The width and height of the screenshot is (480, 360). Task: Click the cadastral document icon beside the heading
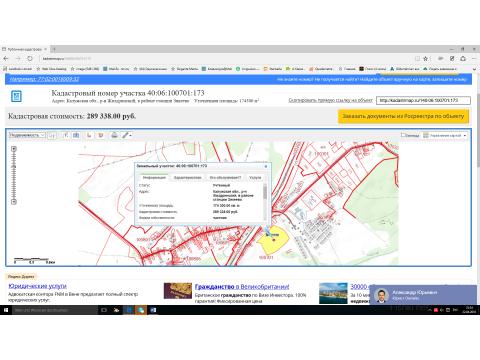16,96
